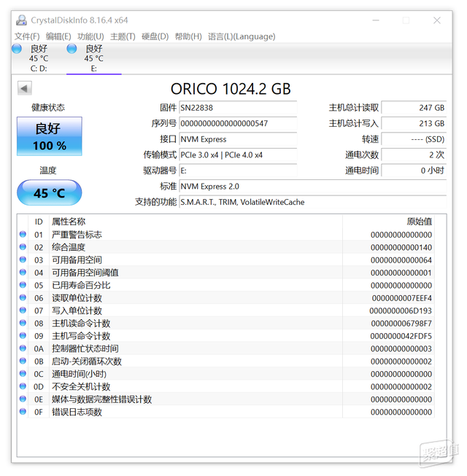Click the ORICO 1024.2 GB disk title
The image size is (467, 476).
231,89
